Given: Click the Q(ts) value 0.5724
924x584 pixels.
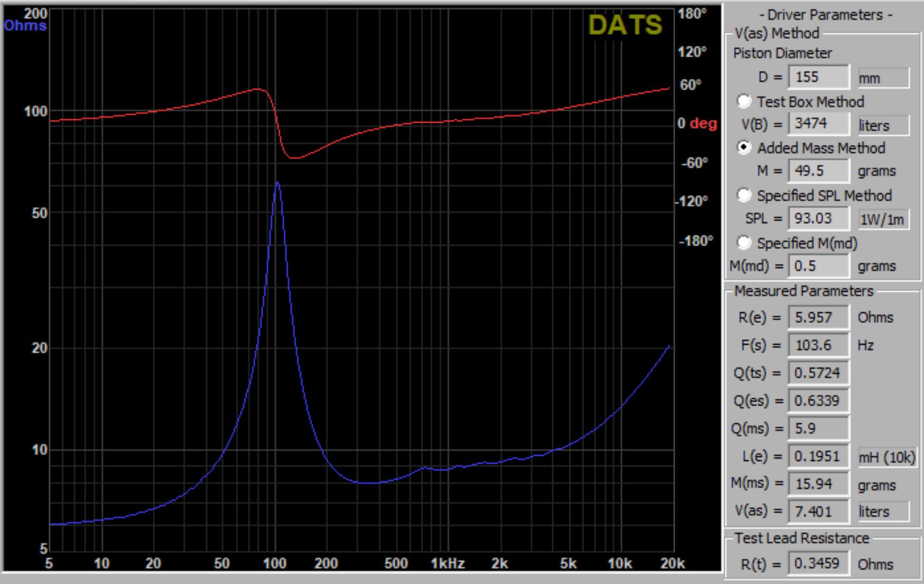Looking at the screenshot, I should 819,373.
